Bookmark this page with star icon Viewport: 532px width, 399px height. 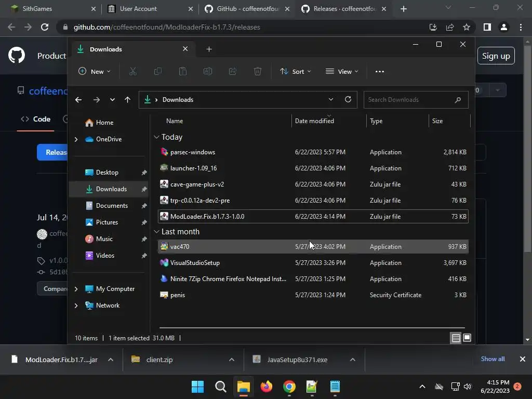(467, 27)
